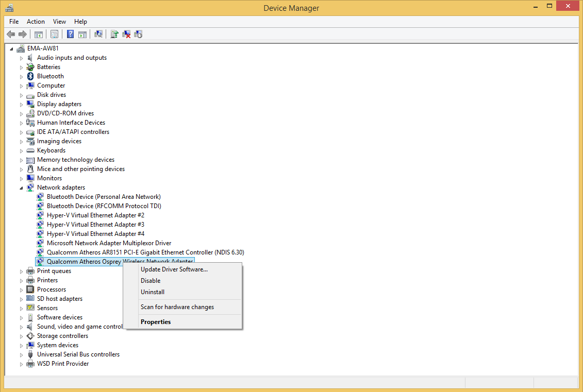Click the Update Driver Software toolbar icon
This screenshot has height=392, width=583.
click(x=114, y=34)
